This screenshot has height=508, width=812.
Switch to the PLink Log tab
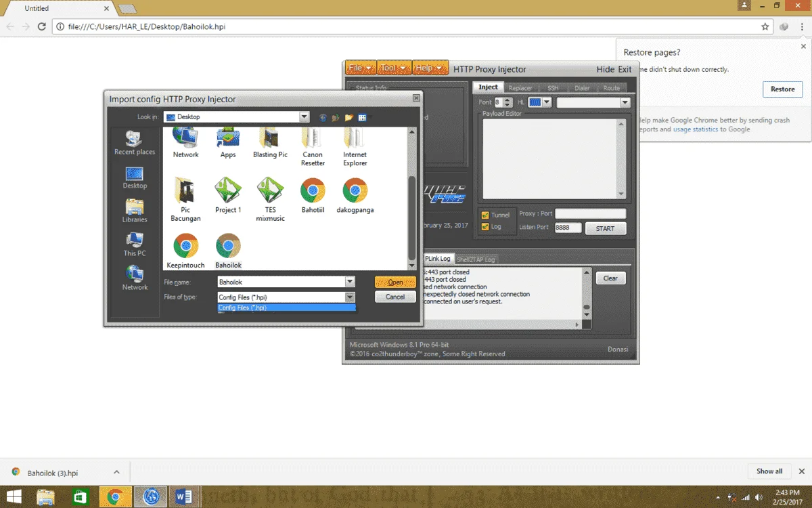point(438,259)
